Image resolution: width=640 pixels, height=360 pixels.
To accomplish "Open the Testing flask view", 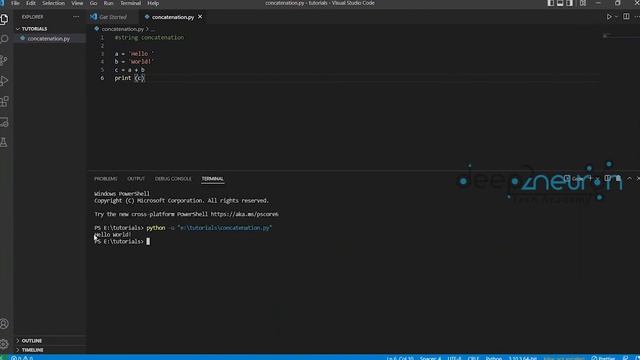I will click(x=4, y=142).
